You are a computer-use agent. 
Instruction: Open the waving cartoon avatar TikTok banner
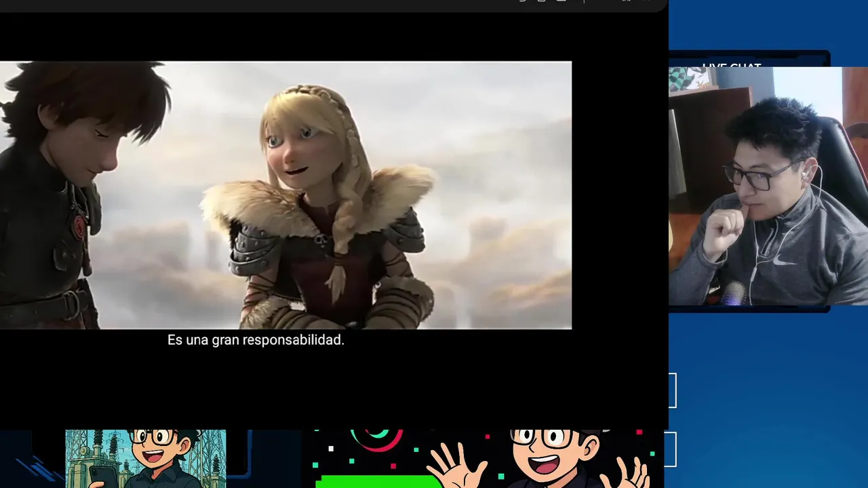pos(482,459)
